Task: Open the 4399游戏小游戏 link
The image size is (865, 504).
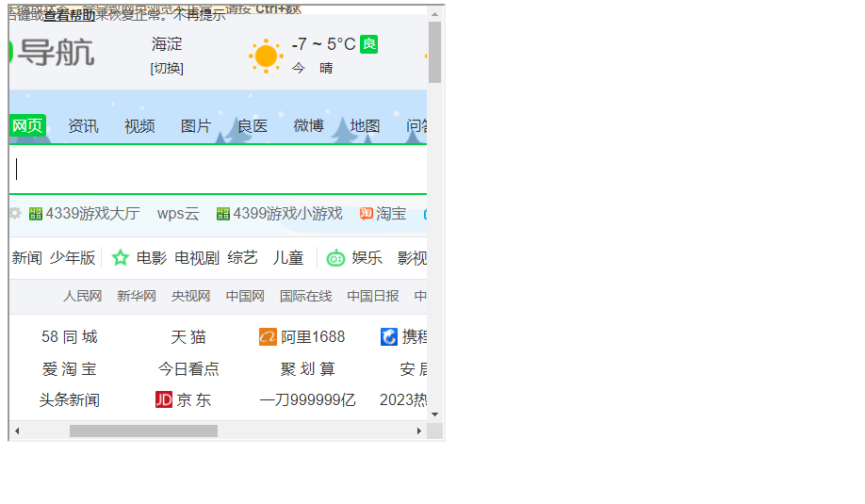Action: point(288,214)
